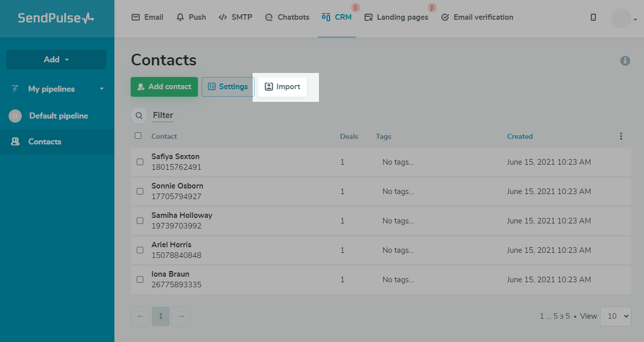The height and width of the screenshot is (342, 644).
Task: Toggle the select-all contacts checkbox
Action: [138, 135]
